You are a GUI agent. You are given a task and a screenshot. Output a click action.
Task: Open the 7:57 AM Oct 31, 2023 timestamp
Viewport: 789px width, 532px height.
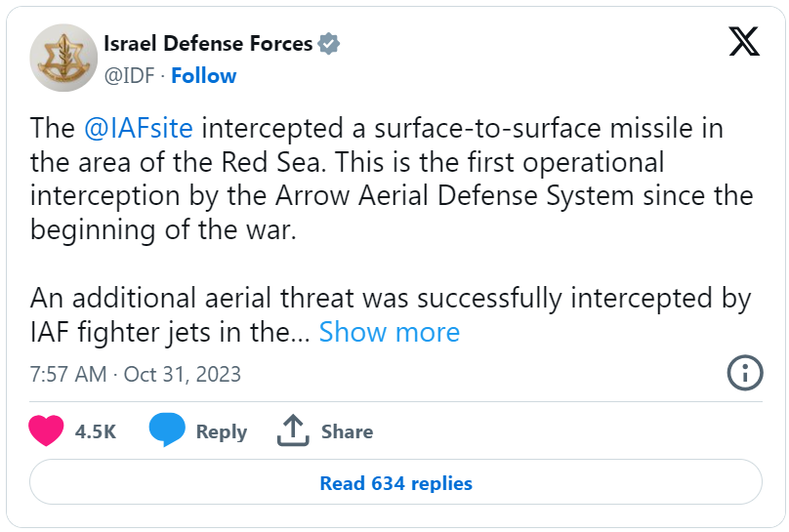[x=136, y=374]
